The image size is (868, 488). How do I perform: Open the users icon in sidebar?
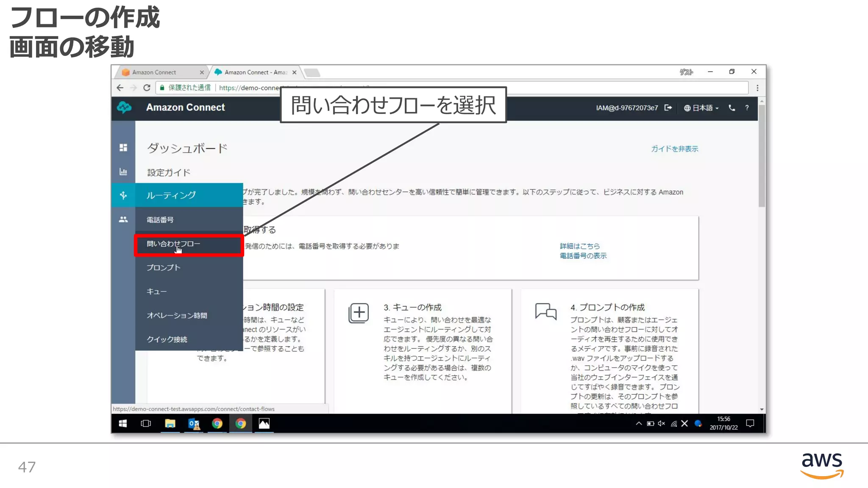click(x=123, y=219)
